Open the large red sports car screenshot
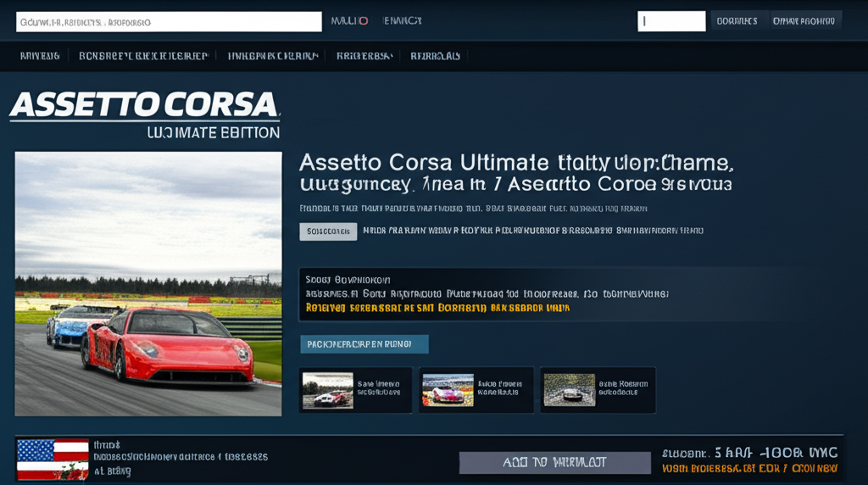This screenshot has height=485, width=868. coord(148,284)
